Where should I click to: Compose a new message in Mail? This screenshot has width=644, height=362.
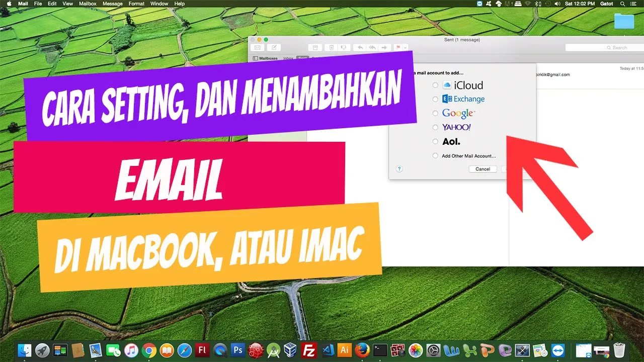274,48
